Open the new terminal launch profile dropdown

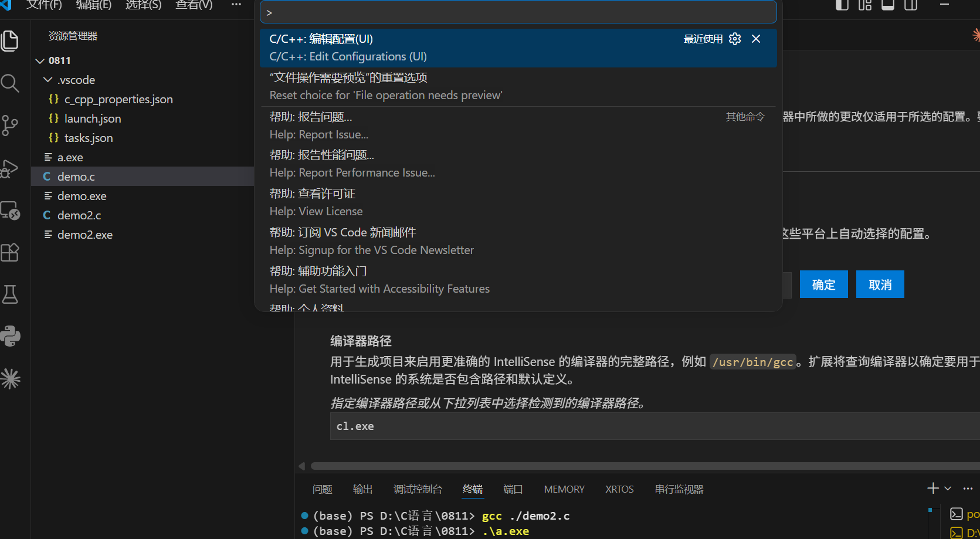(x=948, y=488)
